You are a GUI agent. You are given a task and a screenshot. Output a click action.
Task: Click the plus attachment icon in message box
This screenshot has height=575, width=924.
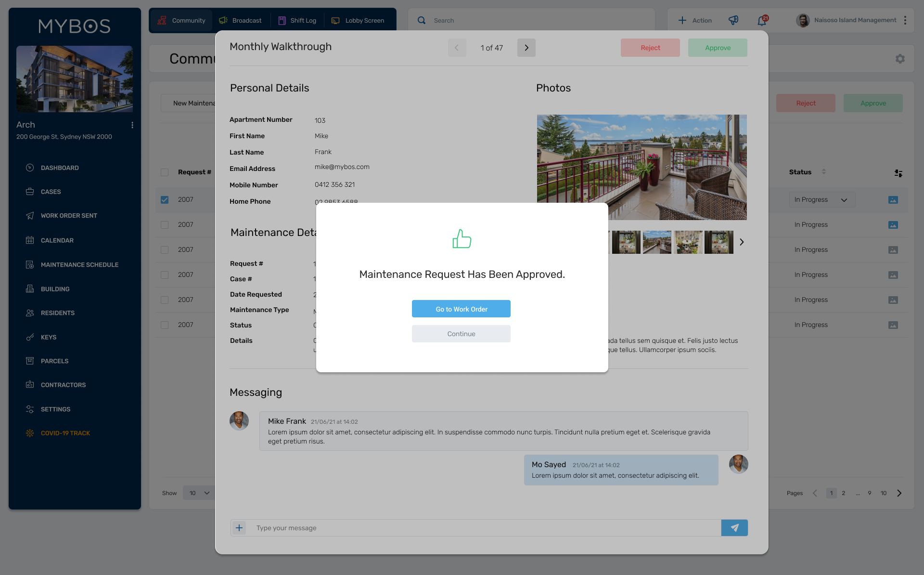point(239,528)
